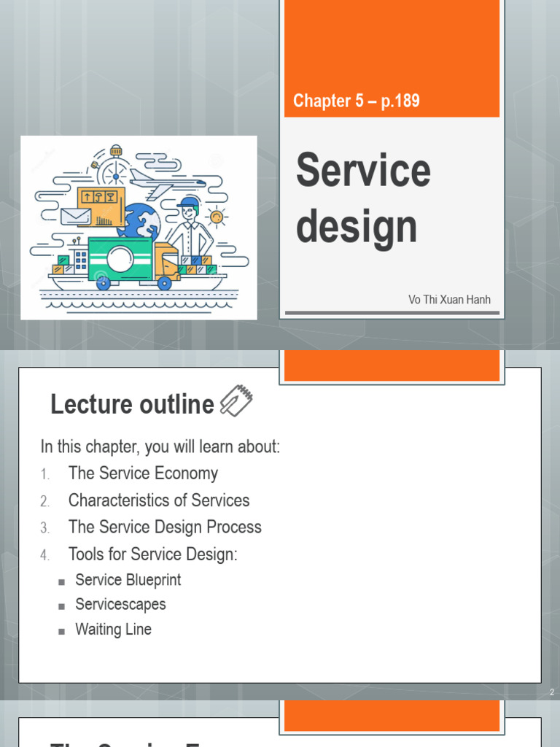This screenshot has width=560, height=747.
Task: Click 'In this chapter, you will learn about:'
Action: (x=160, y=447)
